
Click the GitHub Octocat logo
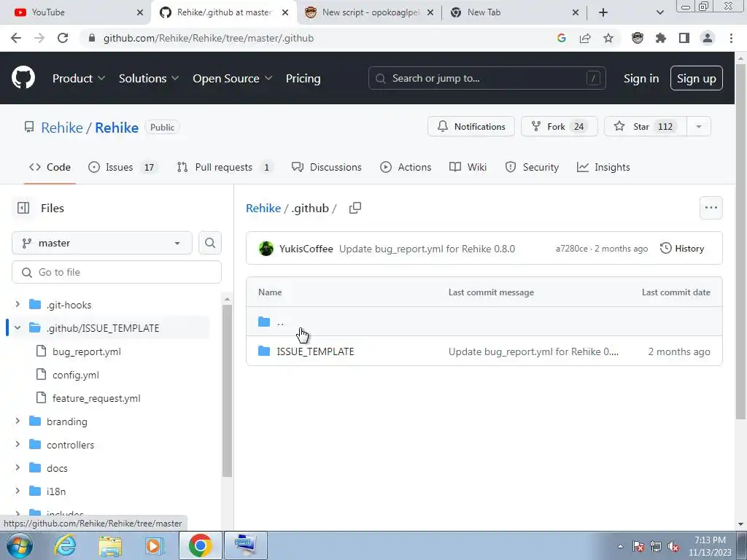23,78
